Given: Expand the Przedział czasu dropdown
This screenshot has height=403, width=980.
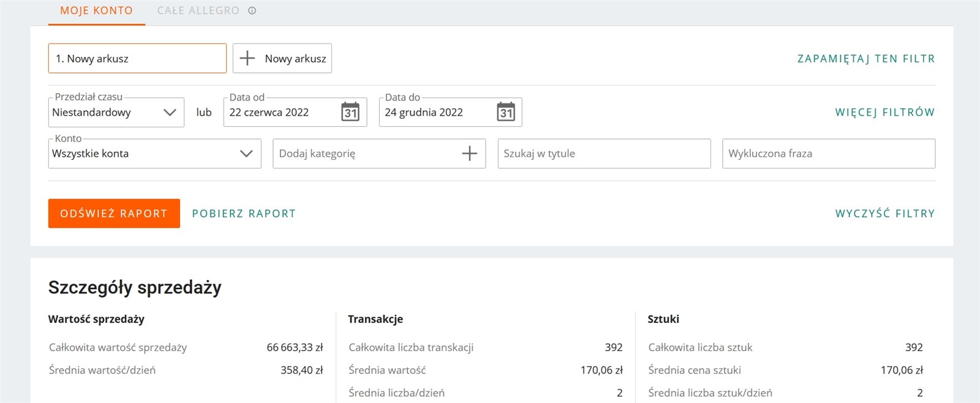Looking at the screenshot, I should (x=170, y=113).
